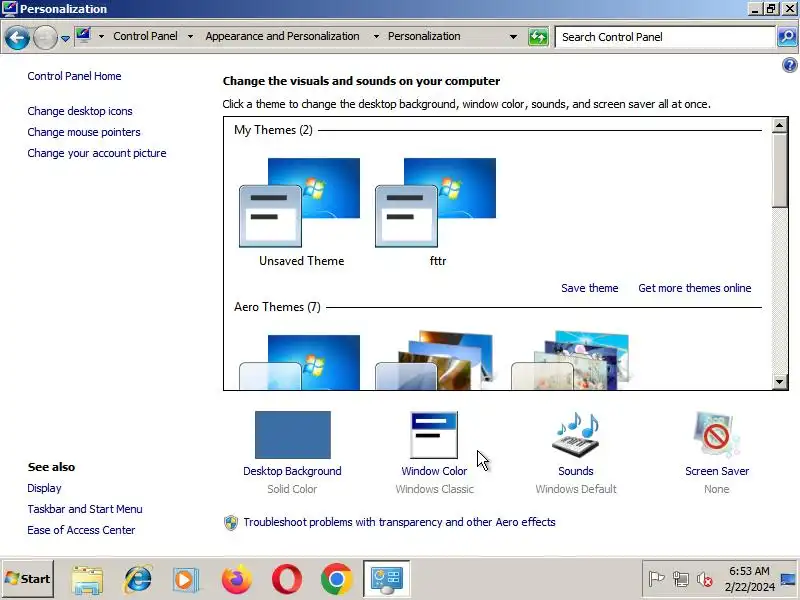800x600 pixels.
Task: Click Get more themes online link
Action: (694, 288)
